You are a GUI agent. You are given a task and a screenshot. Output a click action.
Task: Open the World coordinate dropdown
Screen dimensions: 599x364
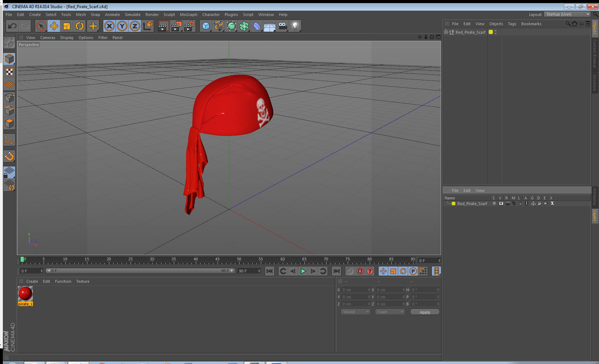pyautogui.click(x=356, y=312)
